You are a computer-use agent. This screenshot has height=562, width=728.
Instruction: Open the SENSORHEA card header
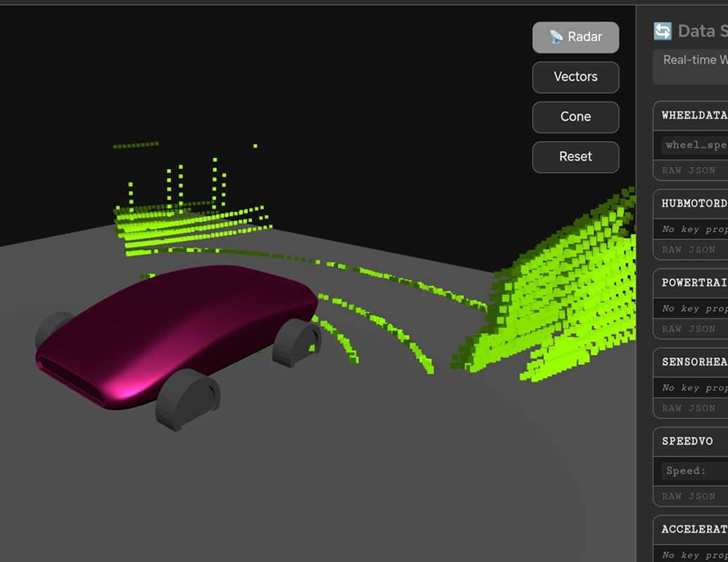[691, 362]
